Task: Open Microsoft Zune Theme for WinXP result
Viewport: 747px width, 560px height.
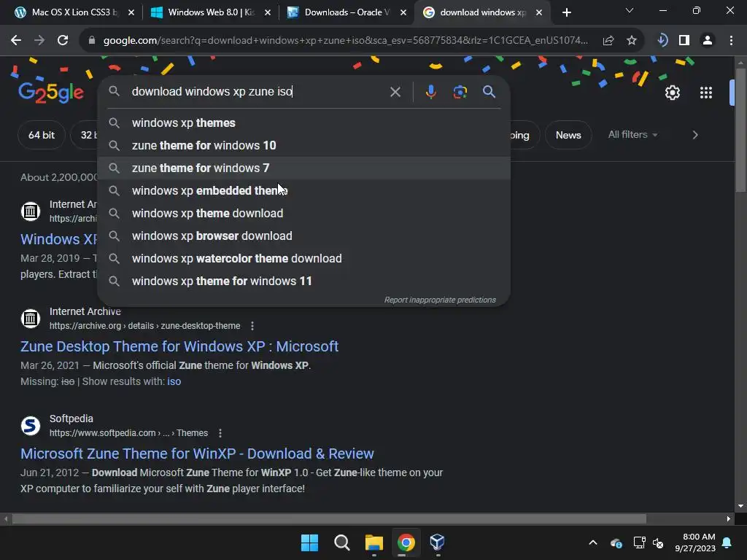Action: [x=197, y=454]
